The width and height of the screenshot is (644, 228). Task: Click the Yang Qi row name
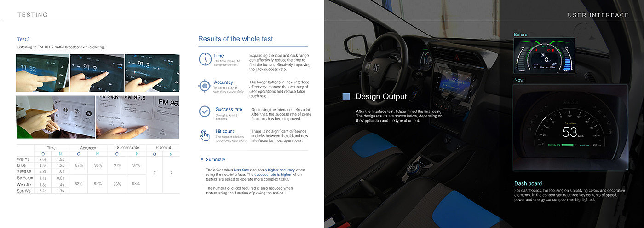[x=23, y=171]
